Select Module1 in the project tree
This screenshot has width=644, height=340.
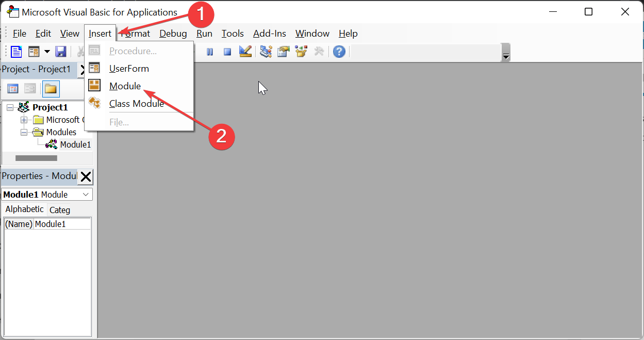(x=75, y=144)
